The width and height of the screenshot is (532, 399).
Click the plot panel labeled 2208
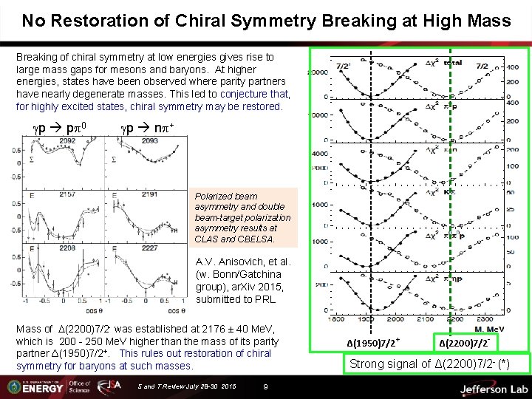click(x=64, y=270)
